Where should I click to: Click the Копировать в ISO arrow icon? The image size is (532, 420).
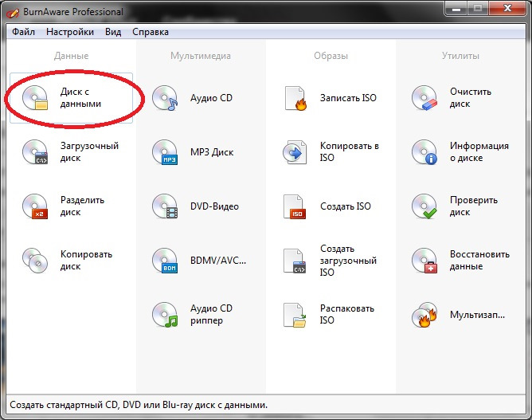[295, 152]
